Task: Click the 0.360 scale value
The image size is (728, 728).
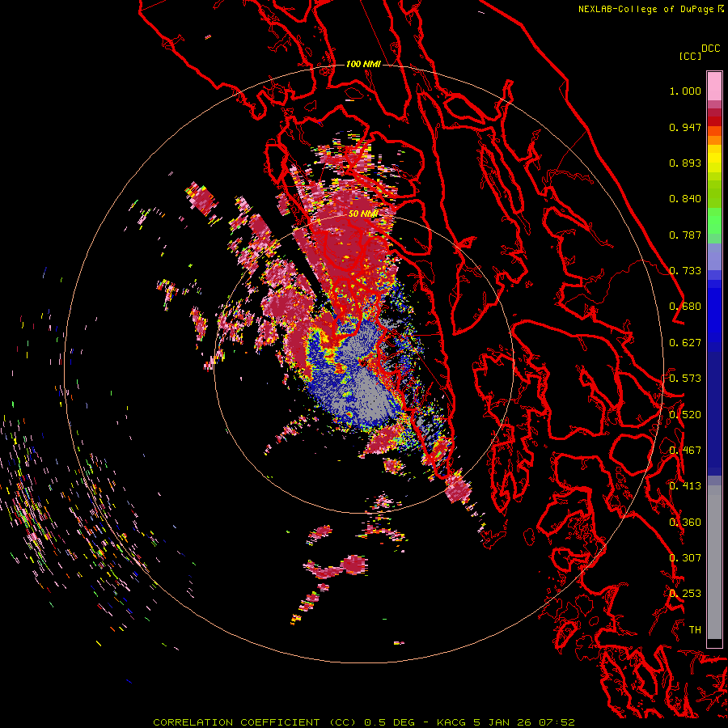Action: [685, 523]
